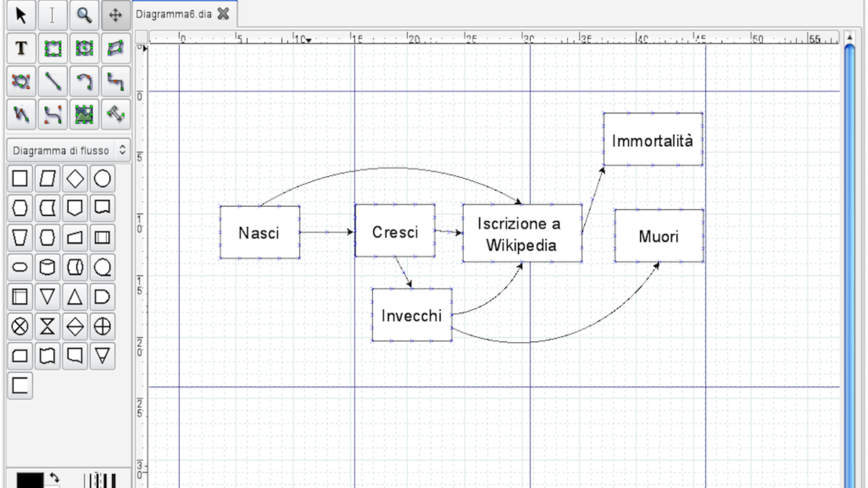Pick the downward triangle merge shape
Screen dimensions: 868x488
click(48, 297)
